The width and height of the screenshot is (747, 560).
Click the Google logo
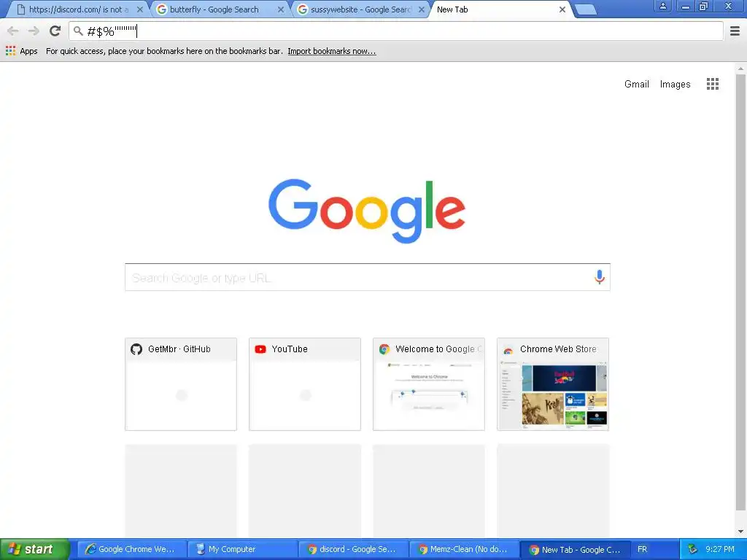[x=367, y=211]
